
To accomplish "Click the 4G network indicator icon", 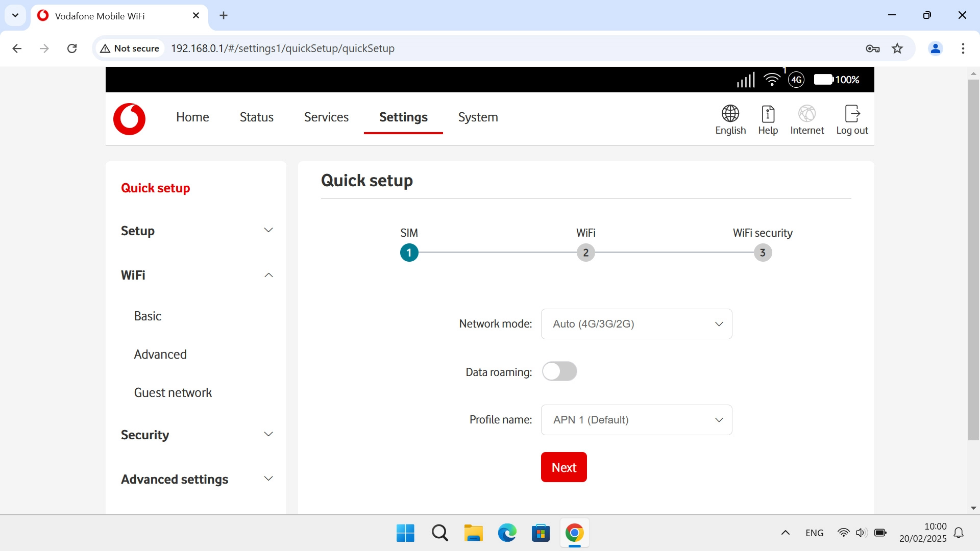I will [x=796, y=80].
